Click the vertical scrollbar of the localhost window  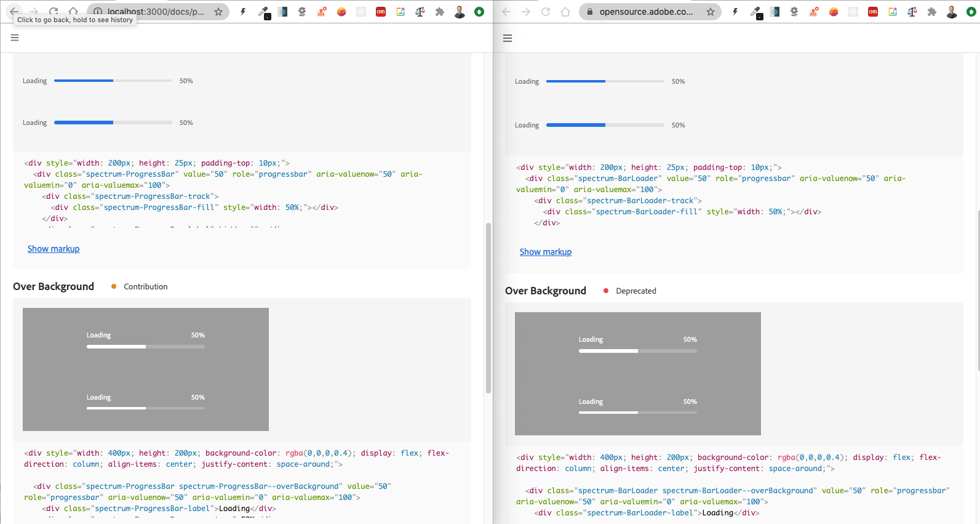pos(488,308)
